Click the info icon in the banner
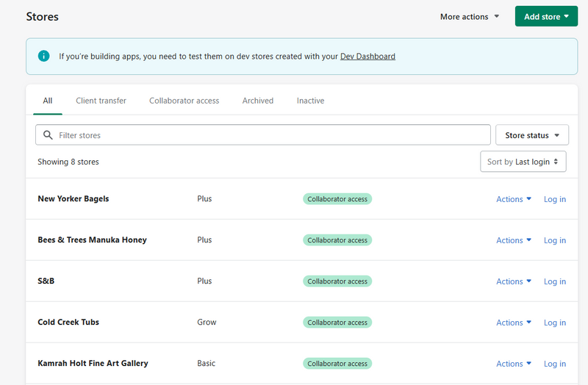 point(44,56)
